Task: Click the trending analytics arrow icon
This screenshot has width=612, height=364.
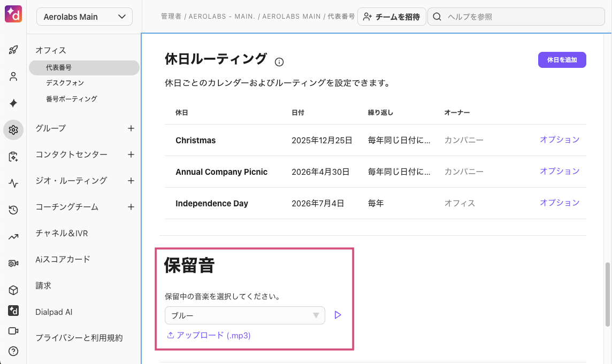Action: [13, 237]
